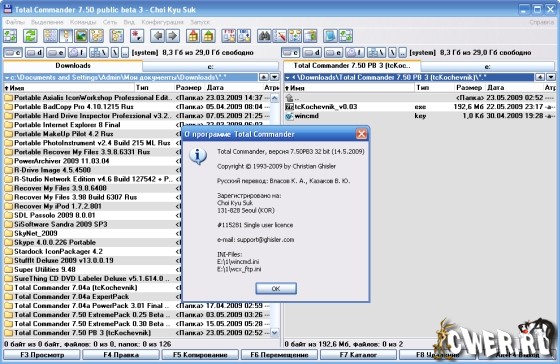Switch to the left panel e: tab
Screen dimensions: 560x364
click(210, 67)
